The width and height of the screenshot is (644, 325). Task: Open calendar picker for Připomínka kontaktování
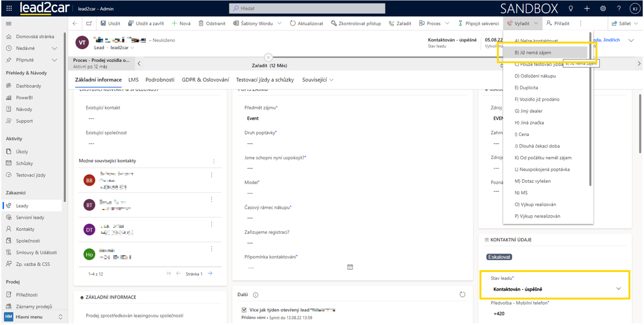point(350,267)
